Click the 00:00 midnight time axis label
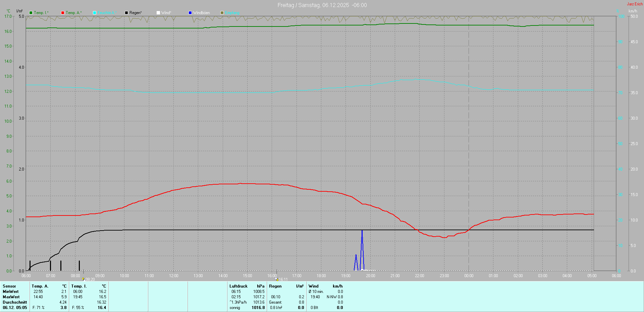This screenshot has width=644, height=312. 469,276
